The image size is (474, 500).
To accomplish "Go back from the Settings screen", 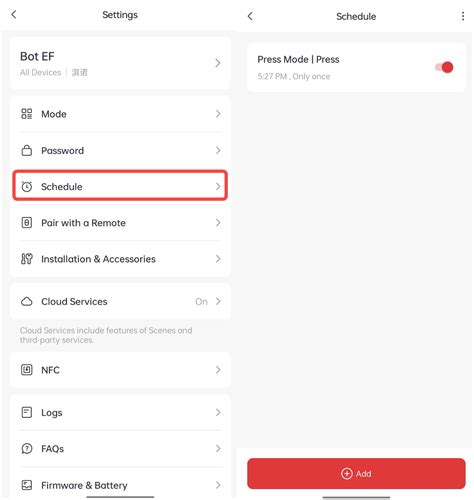I will pyautogui.click(x=14, y=14).
